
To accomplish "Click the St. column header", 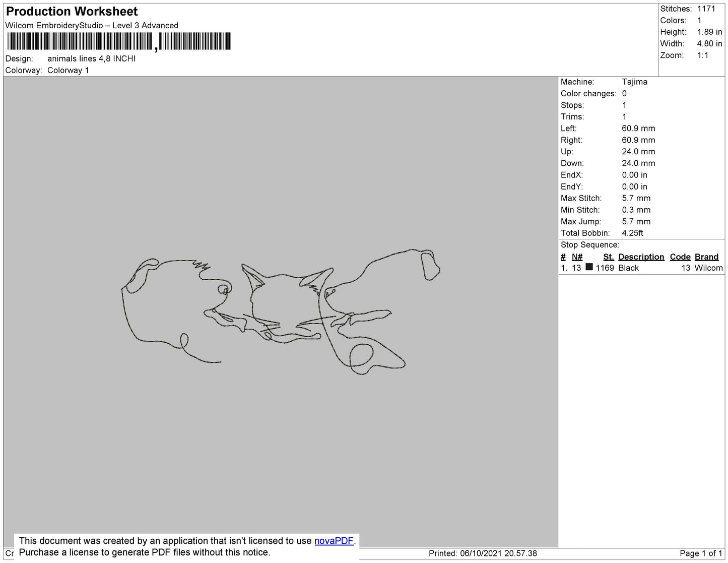I will pos(608,257).
